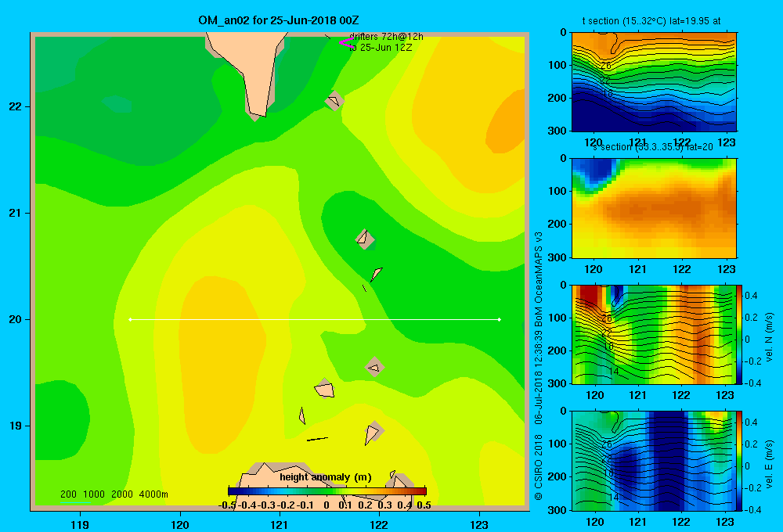This screenshot has height=532, width=783.
Task: Click the height anomaly color bar
Action: click(327, 491)
